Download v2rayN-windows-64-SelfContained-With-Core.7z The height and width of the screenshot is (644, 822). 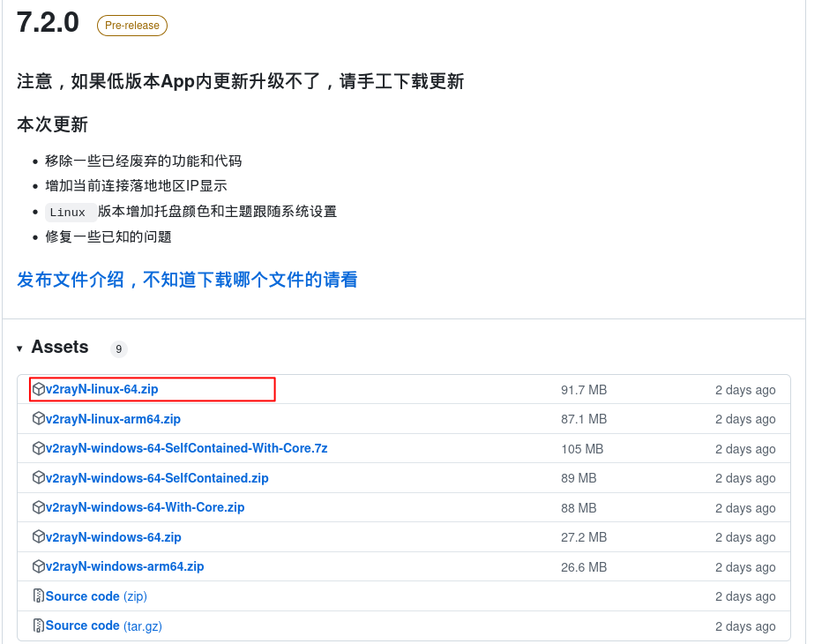click(x=186, y=448)
